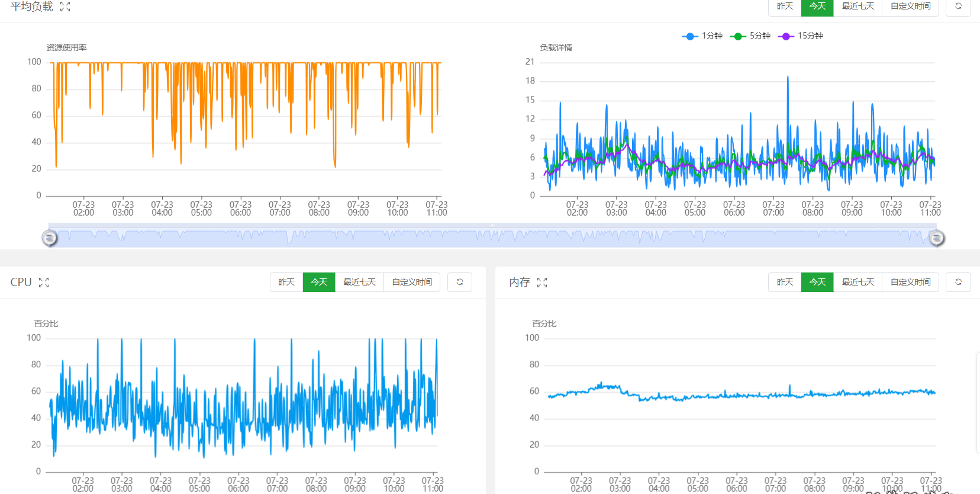980x494 pixels.
Task: Grab the right handle of the zoom slider
Action: coord(936,238)
